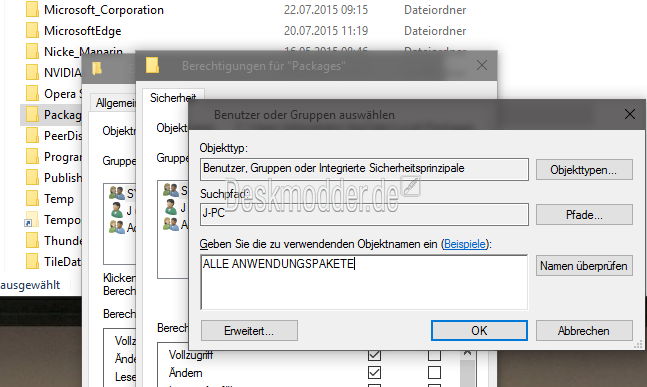This screenshot has width=647, height=387.
Task: Click the Objekttypen button
Action: point(584,170)
